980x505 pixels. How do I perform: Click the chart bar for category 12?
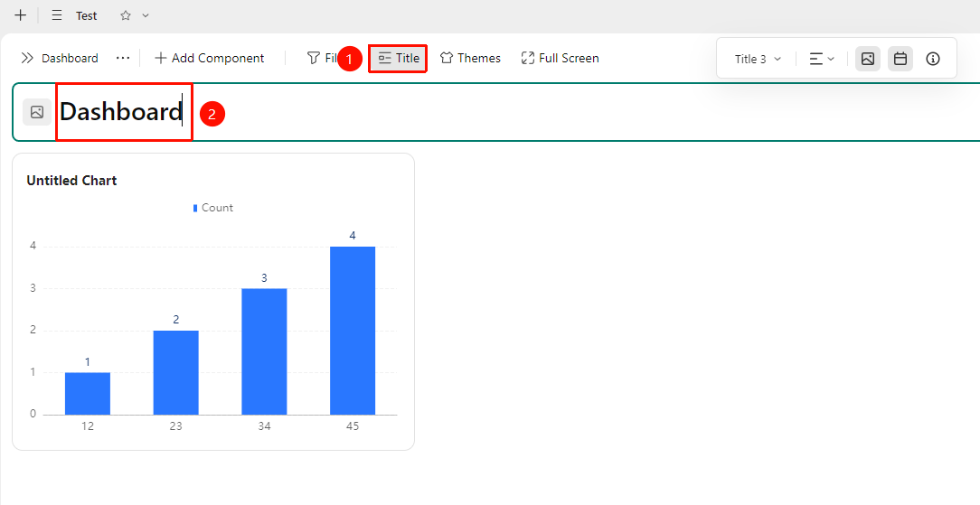click(88, 393)
